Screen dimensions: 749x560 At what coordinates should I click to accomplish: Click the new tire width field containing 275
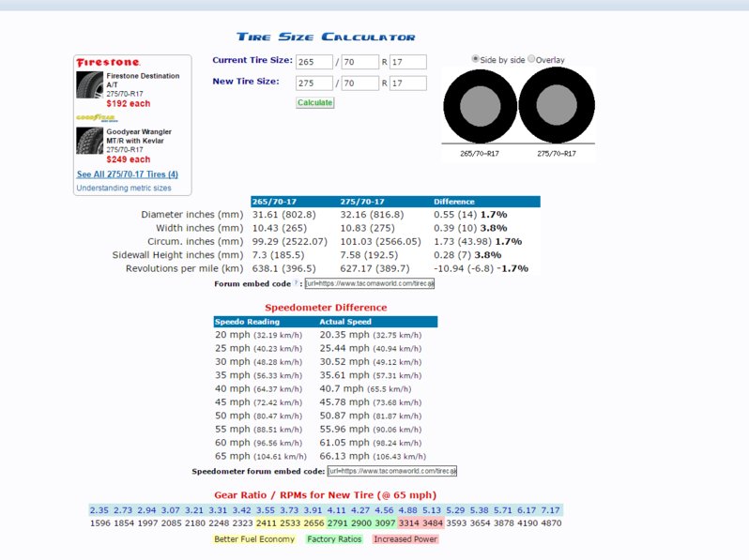click(314, 83)
